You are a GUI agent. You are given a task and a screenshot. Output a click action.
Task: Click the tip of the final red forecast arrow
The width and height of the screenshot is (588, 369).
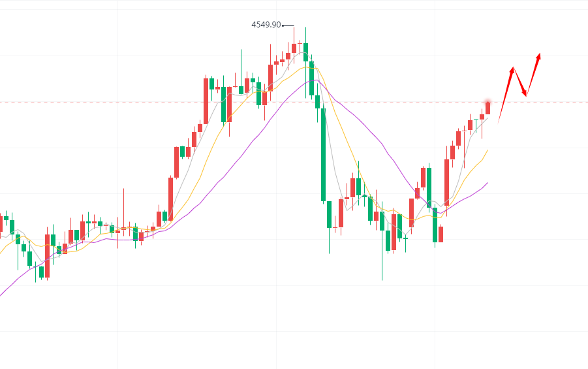tap(540, 54)
